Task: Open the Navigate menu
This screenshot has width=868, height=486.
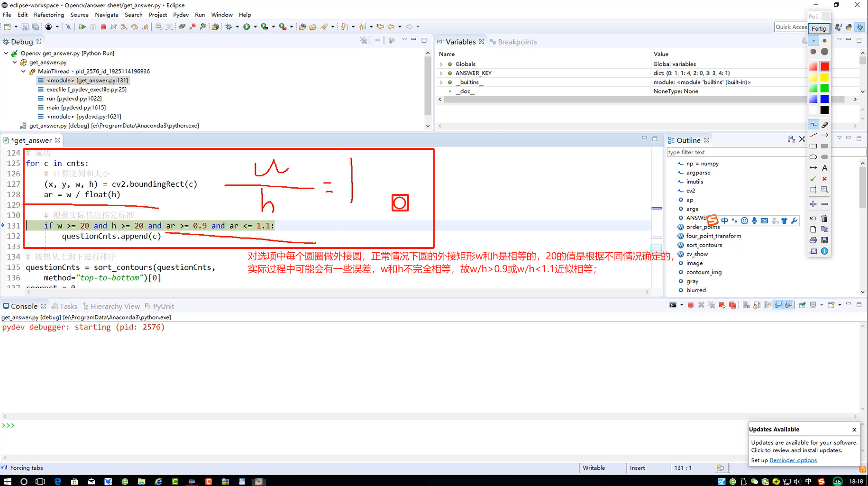Action: pos(107,15)
